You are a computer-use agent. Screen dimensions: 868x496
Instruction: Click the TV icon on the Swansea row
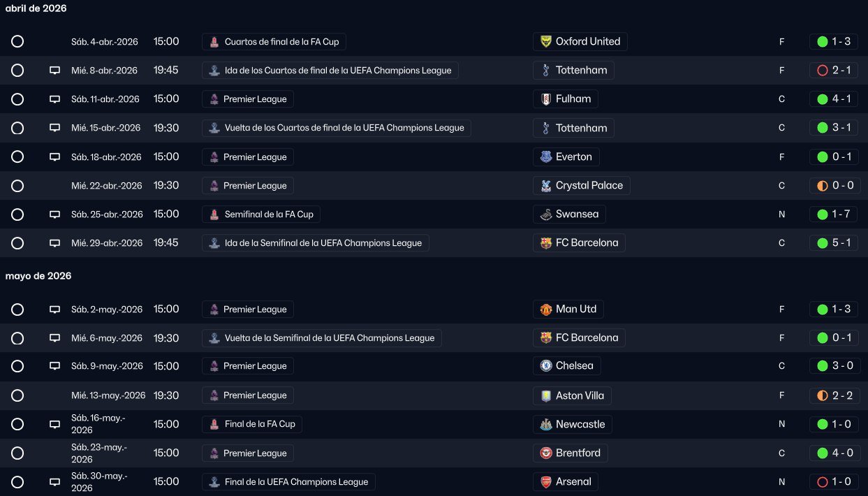pos(54,214)
